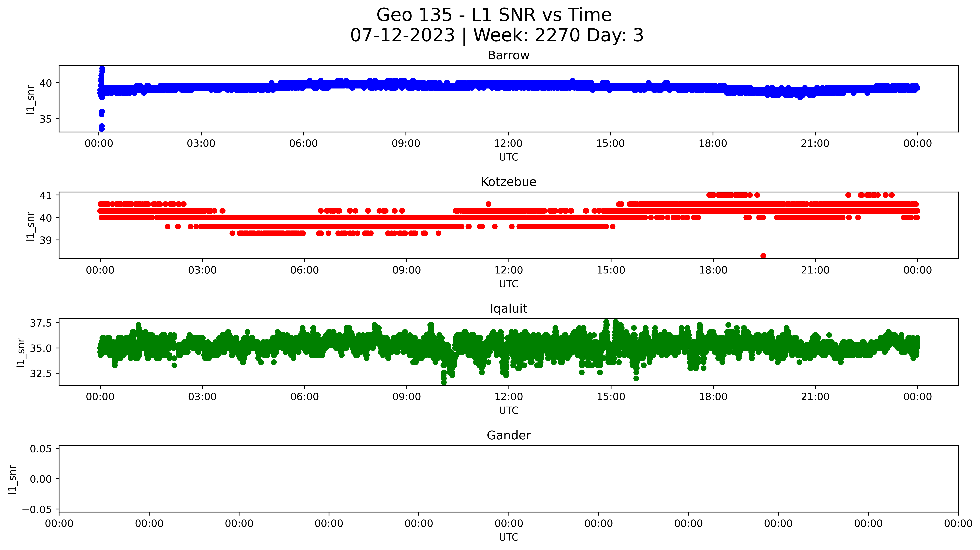980x550 pixels.
Task: Click the Barrow x-axis tick "06:00"
Action: (303, 143)
